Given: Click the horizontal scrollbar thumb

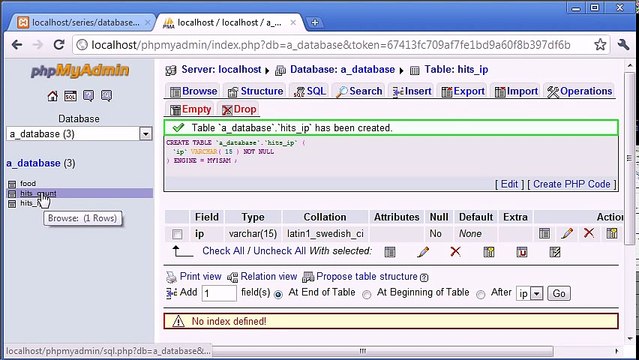Looking at the screenshot, I should pos(382,351).
